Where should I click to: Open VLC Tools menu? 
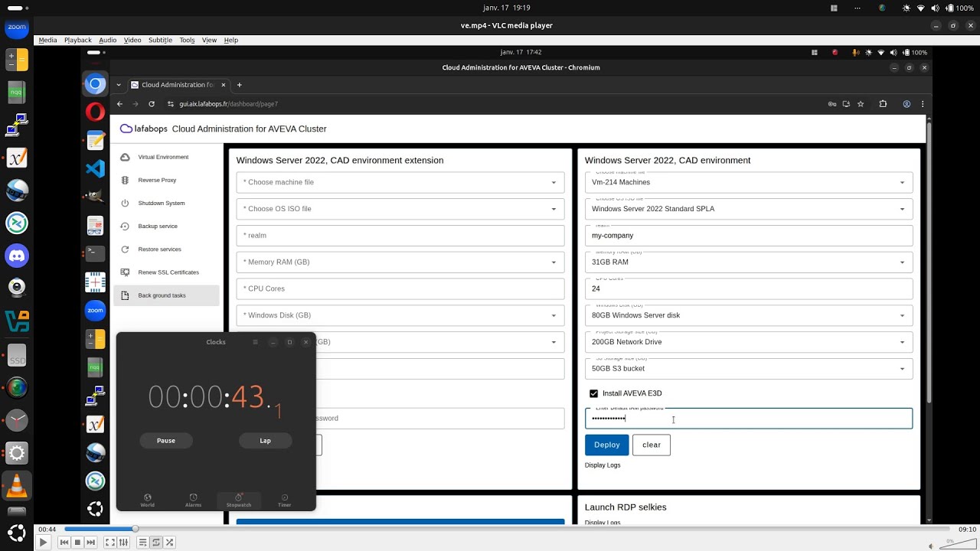[187, 40]
